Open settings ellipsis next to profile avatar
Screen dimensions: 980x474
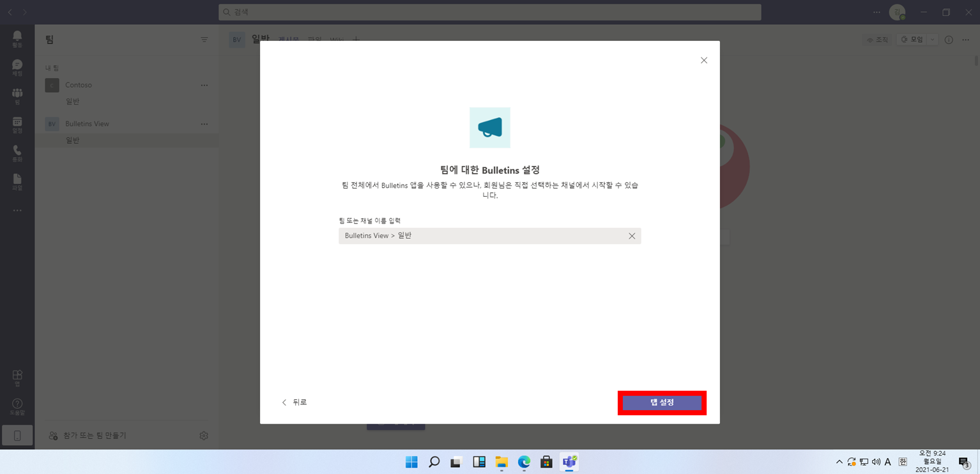[x=877, y=12]
